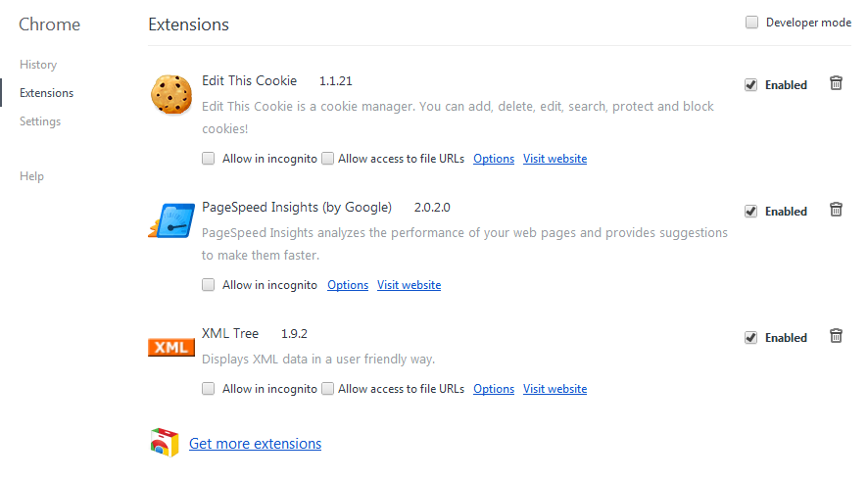Click the Chrome Web Store icon
Image resolution: width=868 pixels, height=481 pixels.
click(165, 444)
